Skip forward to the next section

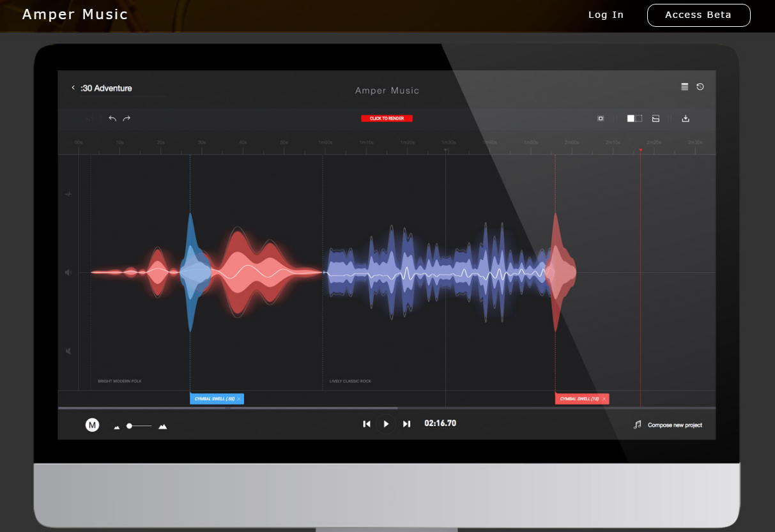tap(406, 424)
